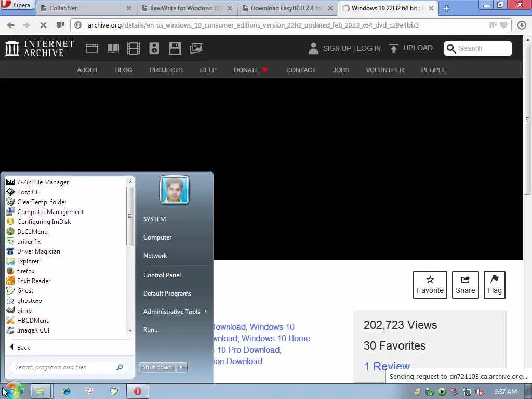Click the Internet Archive logo

click(39, 48)
